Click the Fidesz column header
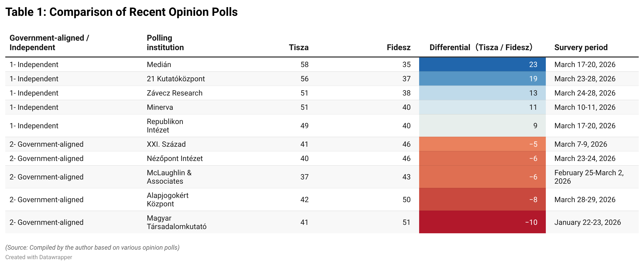Screen dimensions: 644x266 pyautogui.click(x=399, y=47)
